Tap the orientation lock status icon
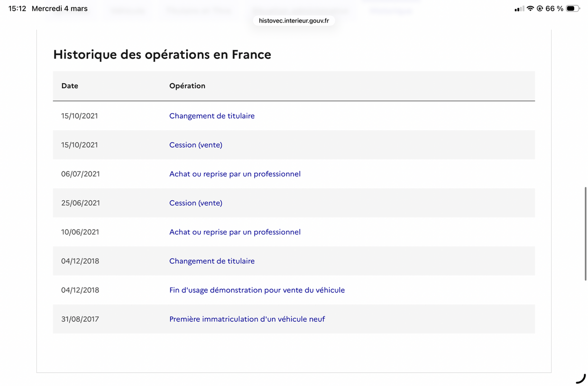 (540, 9)
